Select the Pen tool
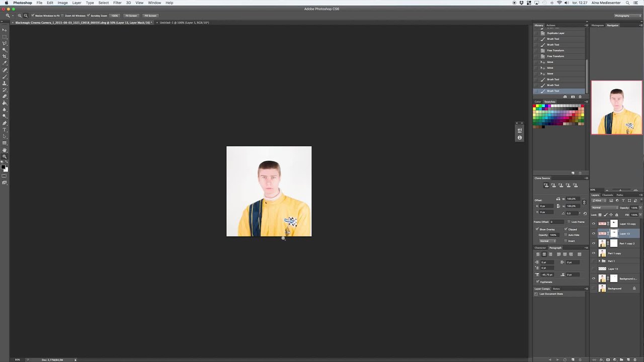Image resolution: width=644 pixels, height=362 pixels. click(5, 123)
